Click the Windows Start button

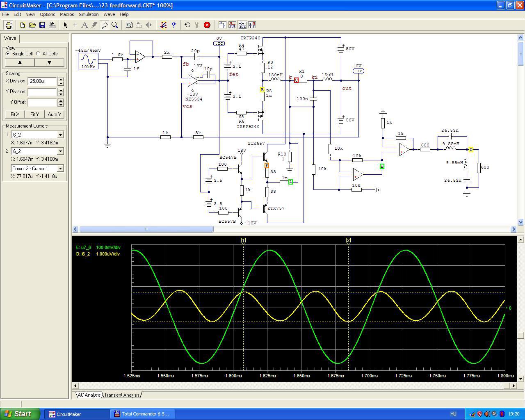(x=20, y=414)
